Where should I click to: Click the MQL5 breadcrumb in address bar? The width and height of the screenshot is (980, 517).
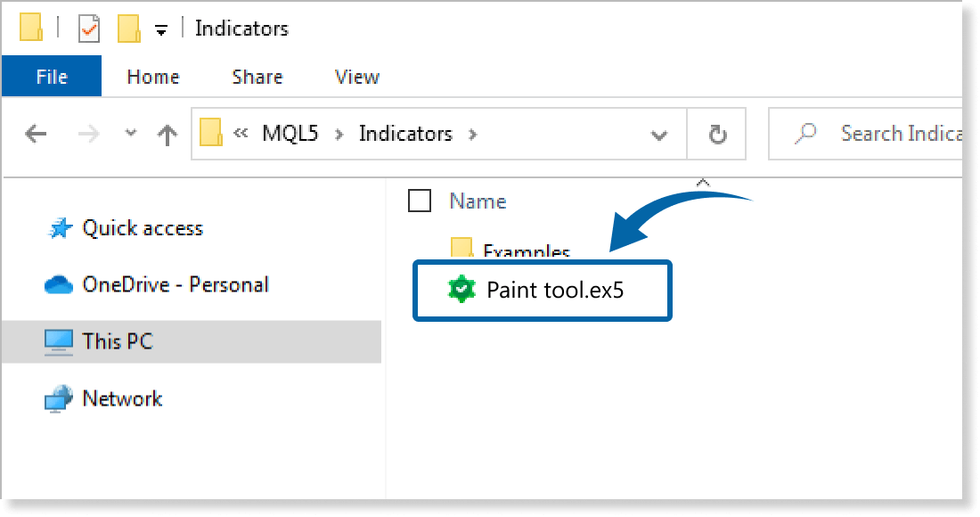(x=290, y=134)
